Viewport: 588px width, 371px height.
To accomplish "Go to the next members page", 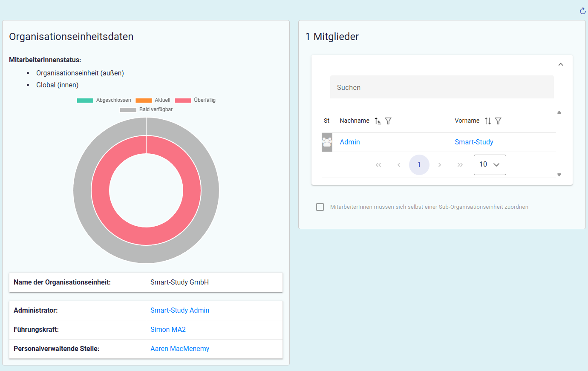I will [x=440, y=165].
